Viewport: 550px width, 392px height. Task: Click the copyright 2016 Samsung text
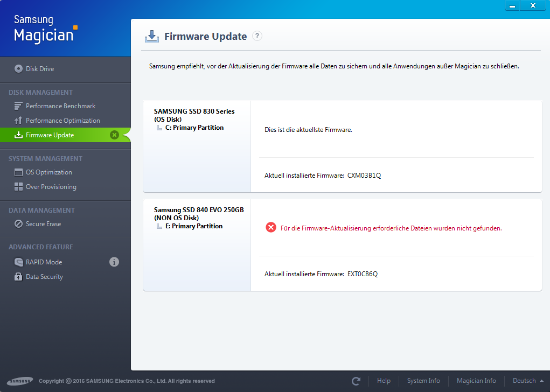127,381
